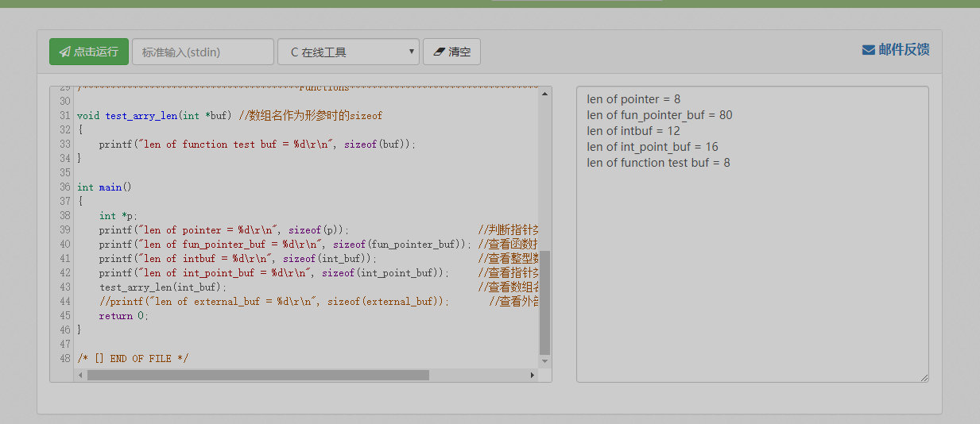Click line 39 printf sizeof(p) statement
Screen dimensions: 980x424
[x=224, y=229]
